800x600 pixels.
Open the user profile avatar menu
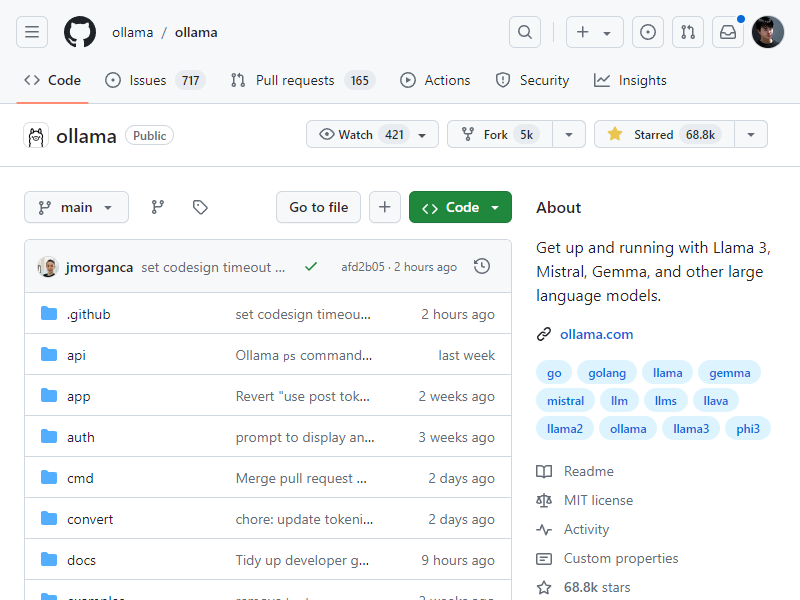[767, 32]
